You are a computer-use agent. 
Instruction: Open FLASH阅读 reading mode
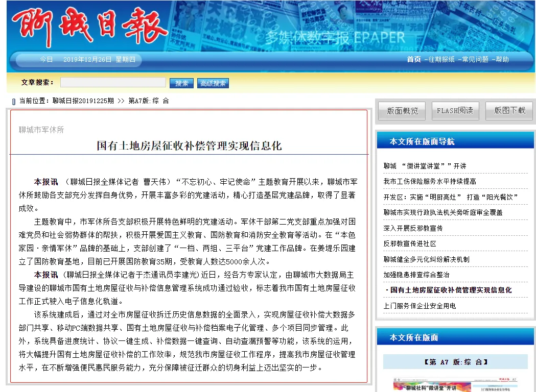[455, 111]
